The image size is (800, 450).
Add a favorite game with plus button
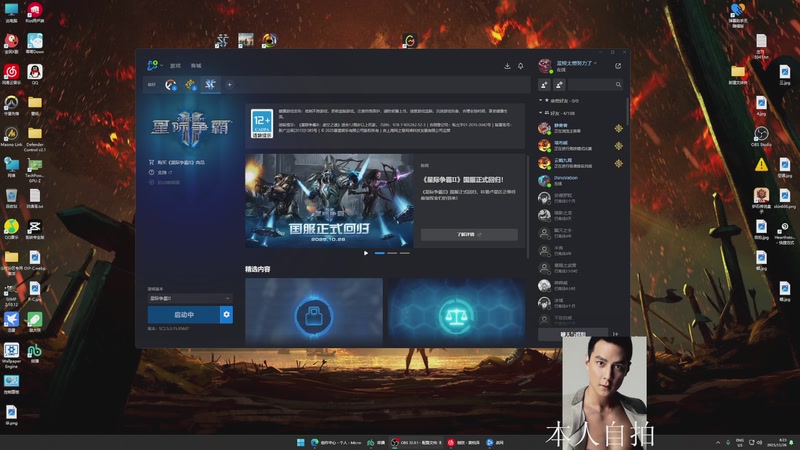point(230,85)
